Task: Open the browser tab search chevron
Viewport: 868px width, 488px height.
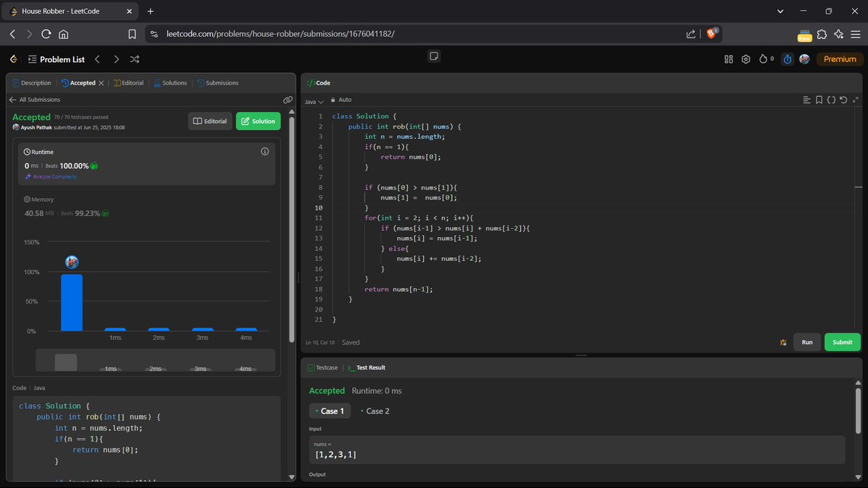Action: pyautogui.click(x=780, y=11)
